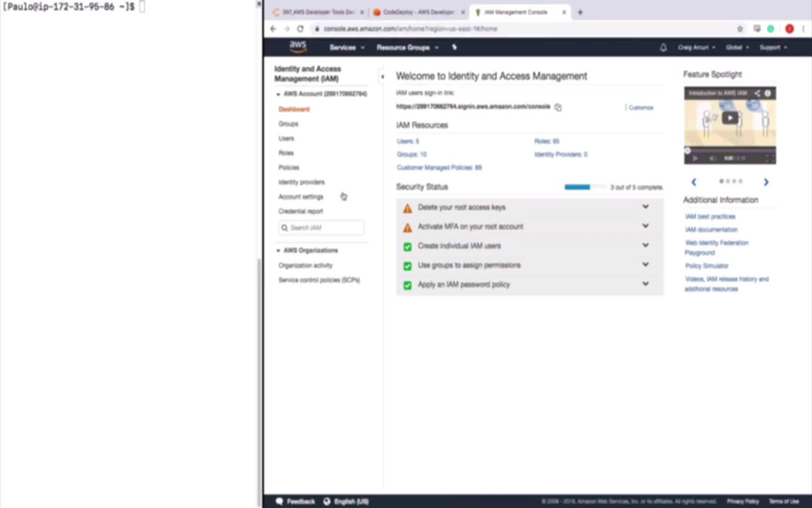Open the notifications bell in AWS header
The image size is (812, 508).
point(663,48)
